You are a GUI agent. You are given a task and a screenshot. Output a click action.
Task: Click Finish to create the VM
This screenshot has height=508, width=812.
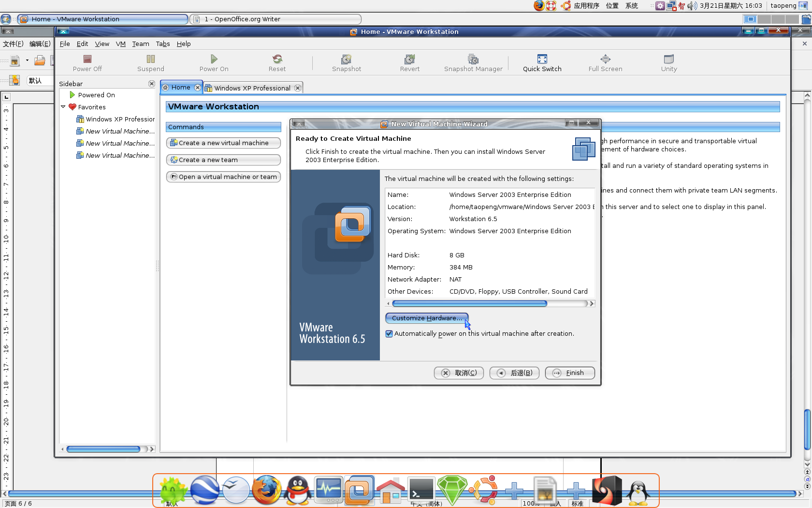(x=570, y=373)
